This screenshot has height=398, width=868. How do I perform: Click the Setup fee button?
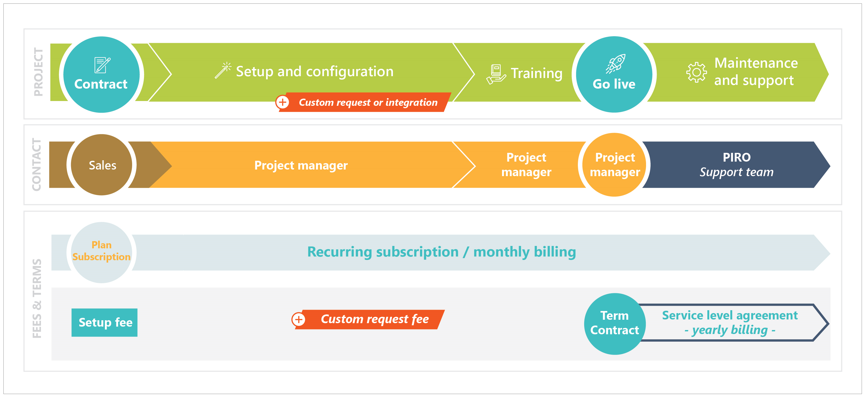coord(109,338)
